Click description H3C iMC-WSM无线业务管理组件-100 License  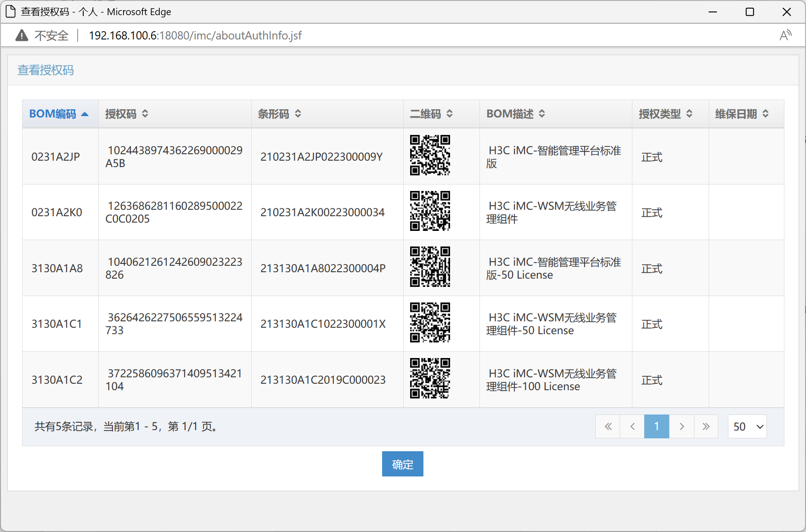click(552, 380)
